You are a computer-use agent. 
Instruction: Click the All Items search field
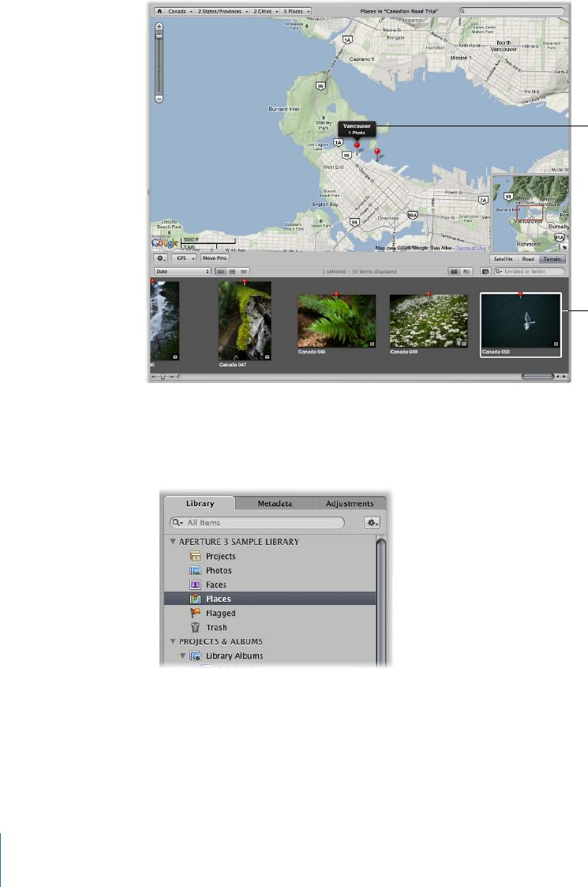pyautogui.click(x=257, y=523)
